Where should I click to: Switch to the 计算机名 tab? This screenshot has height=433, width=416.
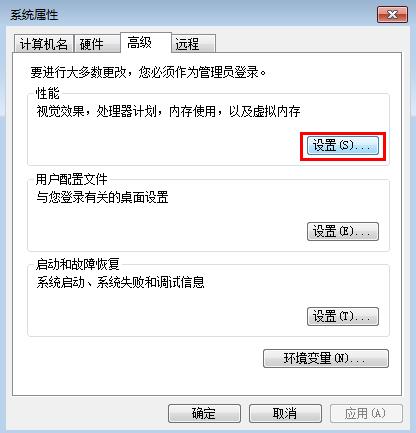click(44, 43)
